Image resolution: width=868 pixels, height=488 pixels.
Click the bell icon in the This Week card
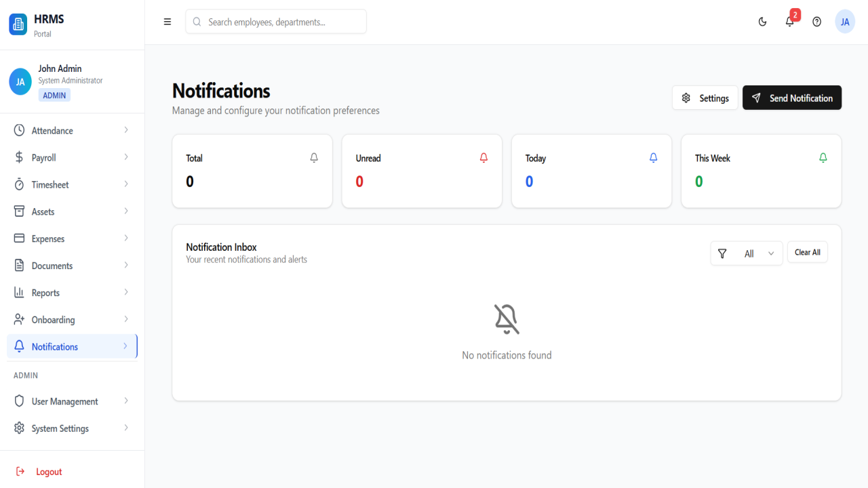[823, 158]
